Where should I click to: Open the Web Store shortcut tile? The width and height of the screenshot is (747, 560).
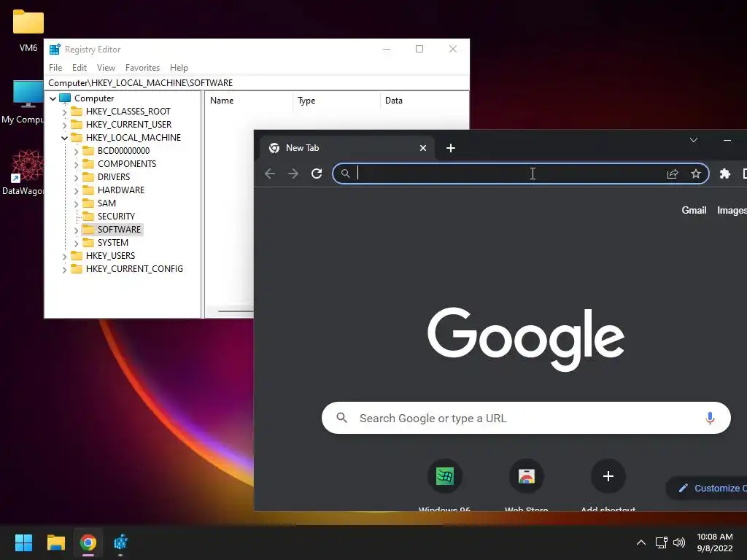527,476
